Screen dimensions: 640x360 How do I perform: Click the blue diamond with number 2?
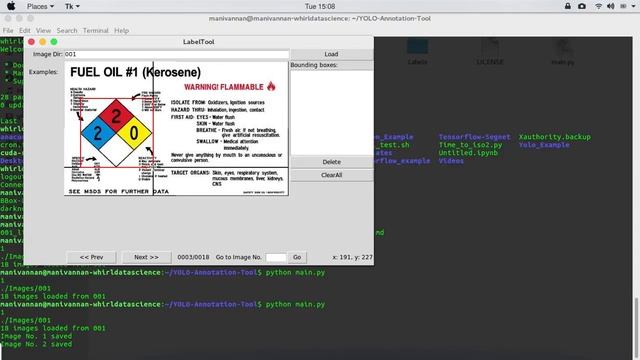(x=98, y=133)
